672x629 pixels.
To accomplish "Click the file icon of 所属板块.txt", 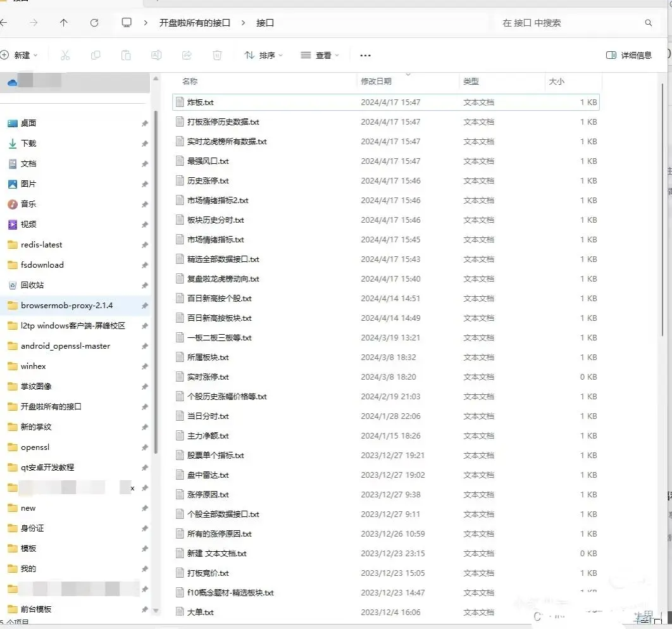I will (x=180, y=358).
